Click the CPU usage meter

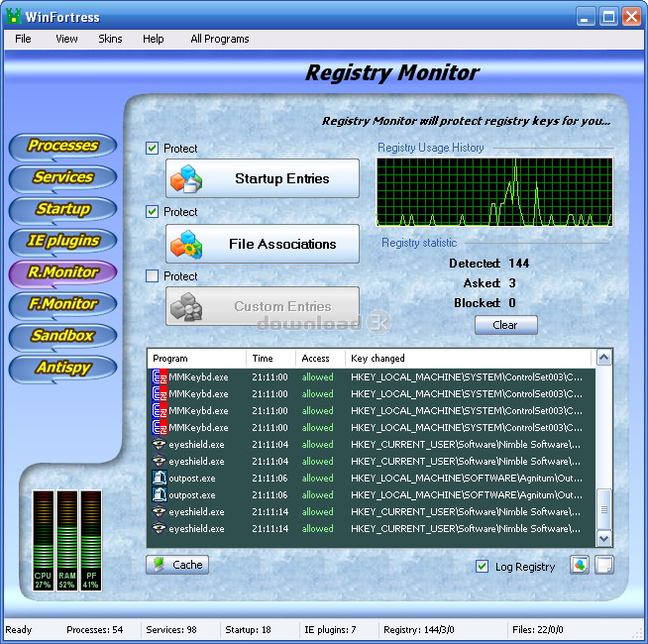[x=43, y=540]
